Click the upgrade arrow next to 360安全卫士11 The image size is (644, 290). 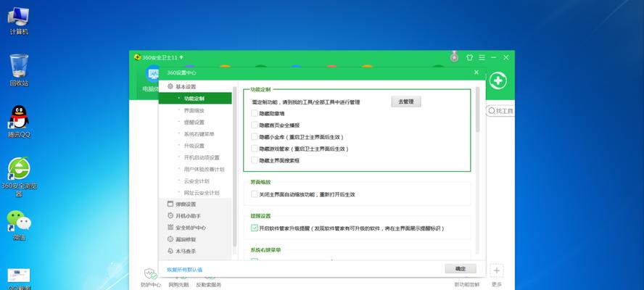(x=181, y=57)
